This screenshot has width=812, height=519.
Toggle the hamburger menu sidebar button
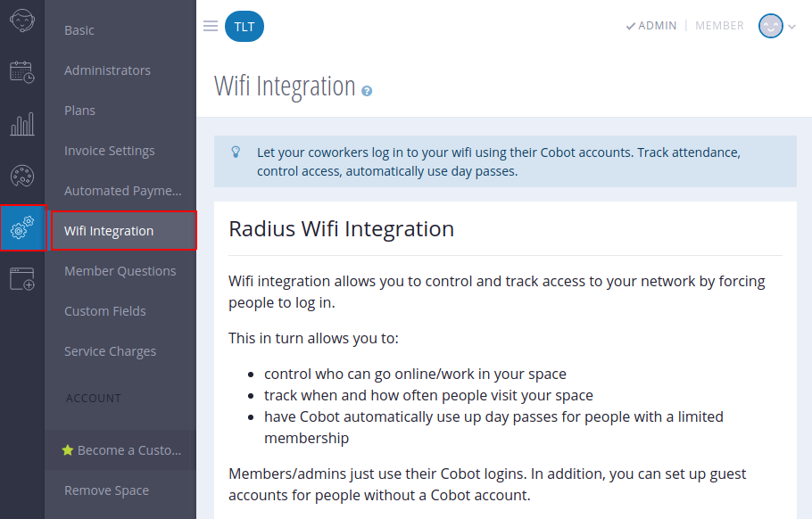click(211, 27)
